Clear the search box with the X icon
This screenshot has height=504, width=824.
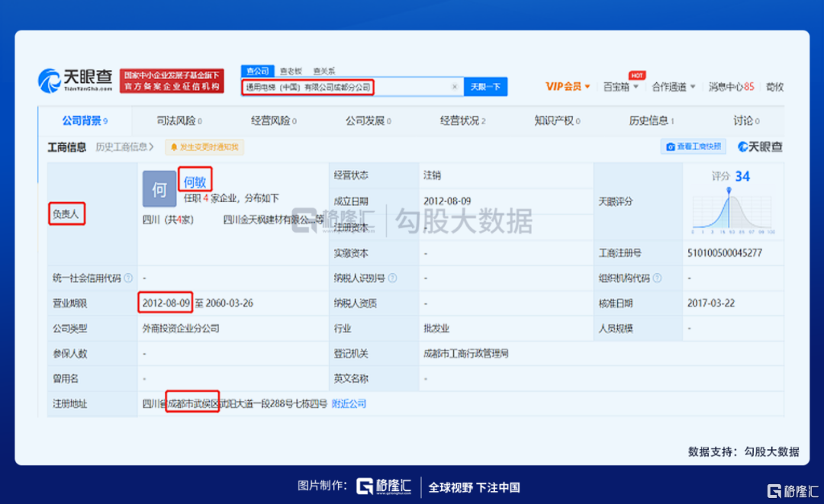(x=455, y=87)
